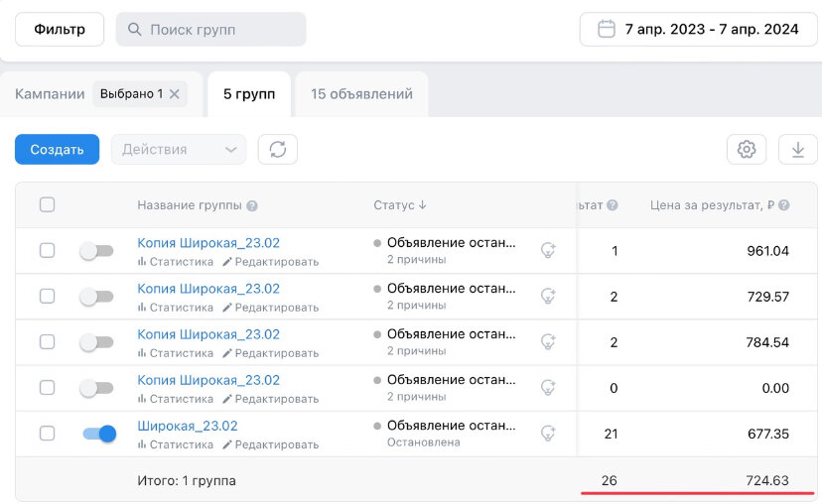The image size is (822, 504).
Task: Enable the toggle in the 729.57 row
Action: 97,297
